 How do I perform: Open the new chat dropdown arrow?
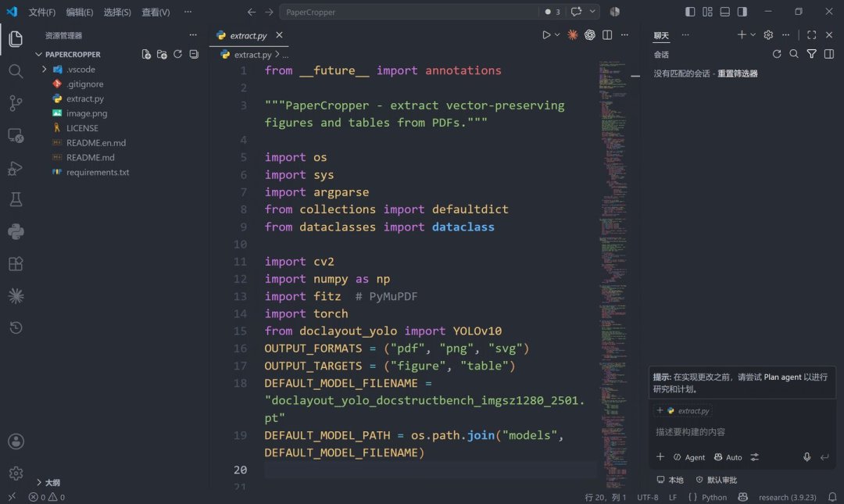[753, 35]
